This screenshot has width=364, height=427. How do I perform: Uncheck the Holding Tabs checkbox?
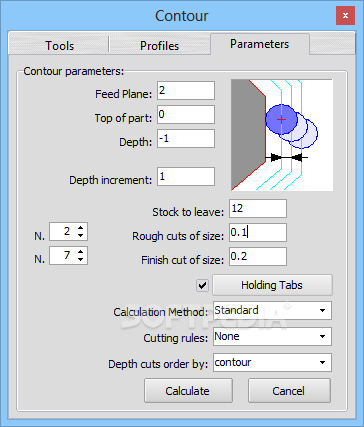202,285
